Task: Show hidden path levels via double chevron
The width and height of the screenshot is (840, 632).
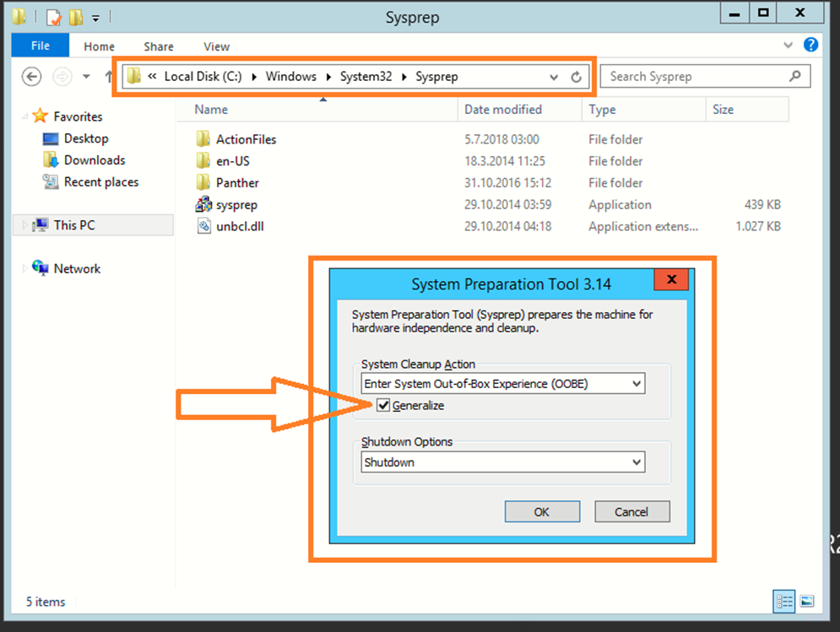Action: point(152,77)
